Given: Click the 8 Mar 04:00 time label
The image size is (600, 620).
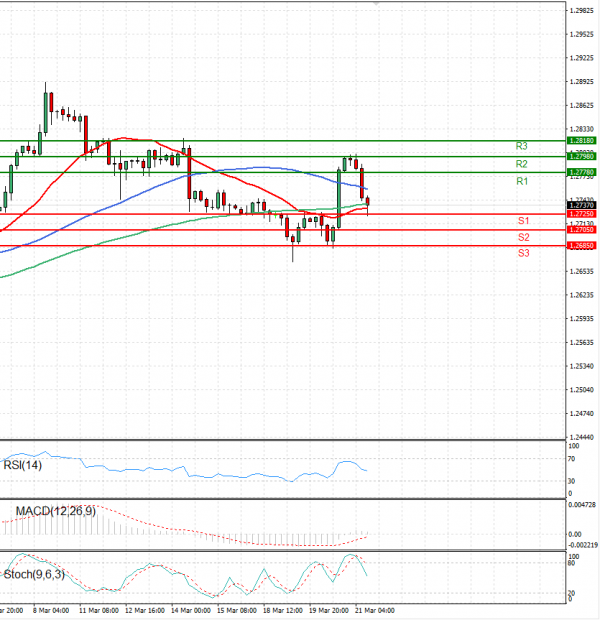Looking at the screenshot, I should (51, 611).
